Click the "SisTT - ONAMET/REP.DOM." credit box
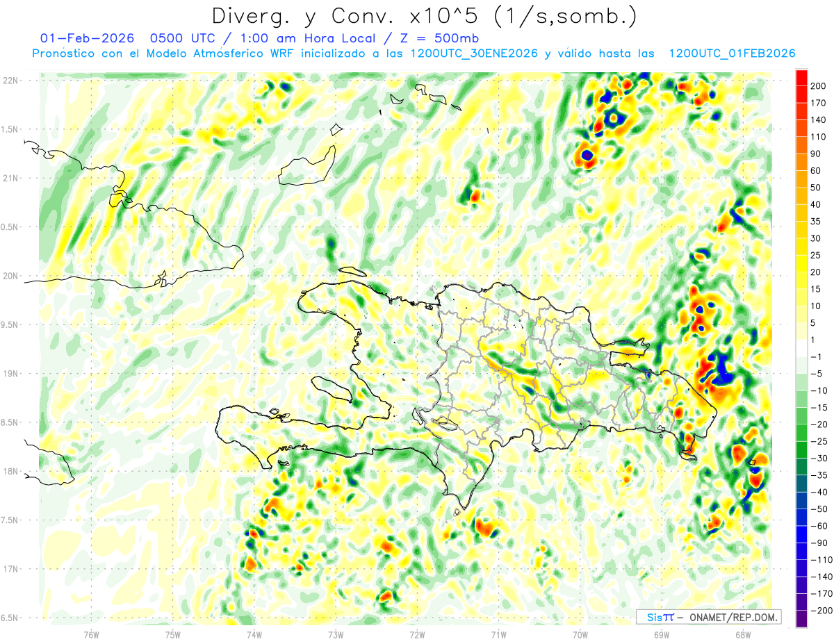Screen dimensions: 834x644 [708, 617]
